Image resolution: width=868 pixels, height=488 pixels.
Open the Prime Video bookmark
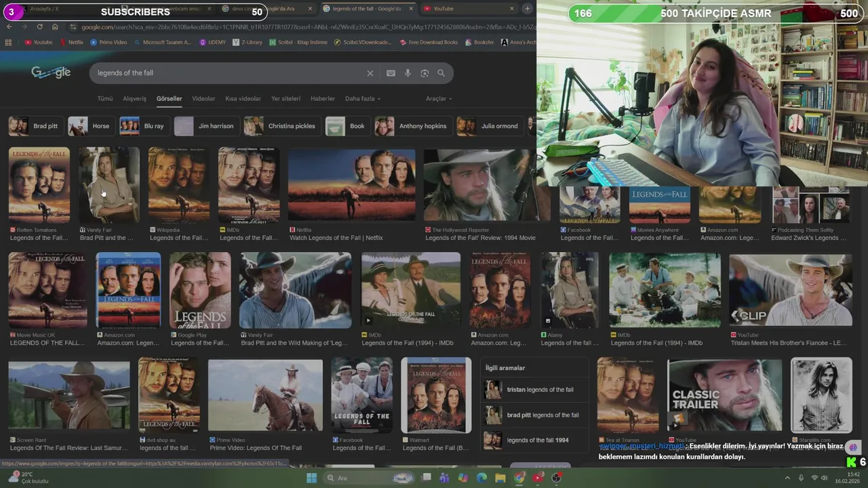pos(108,42)
